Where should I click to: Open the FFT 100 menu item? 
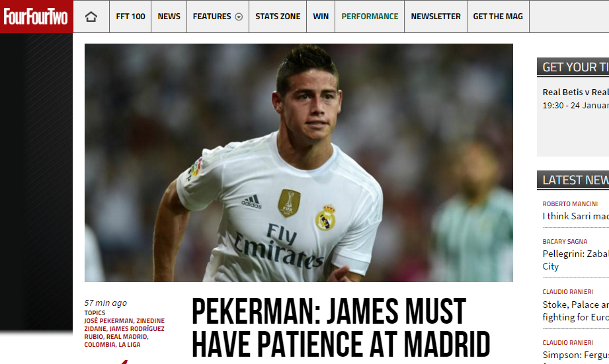[x=130, y=17]
